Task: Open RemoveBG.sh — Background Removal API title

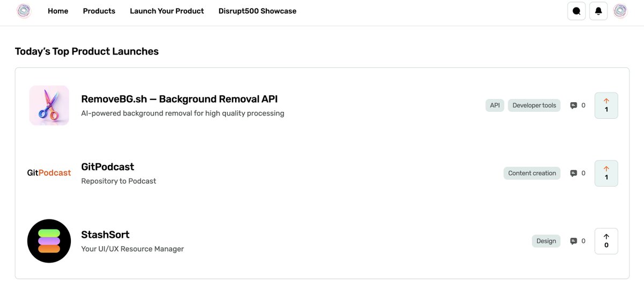Action: (x=179, y=99)
